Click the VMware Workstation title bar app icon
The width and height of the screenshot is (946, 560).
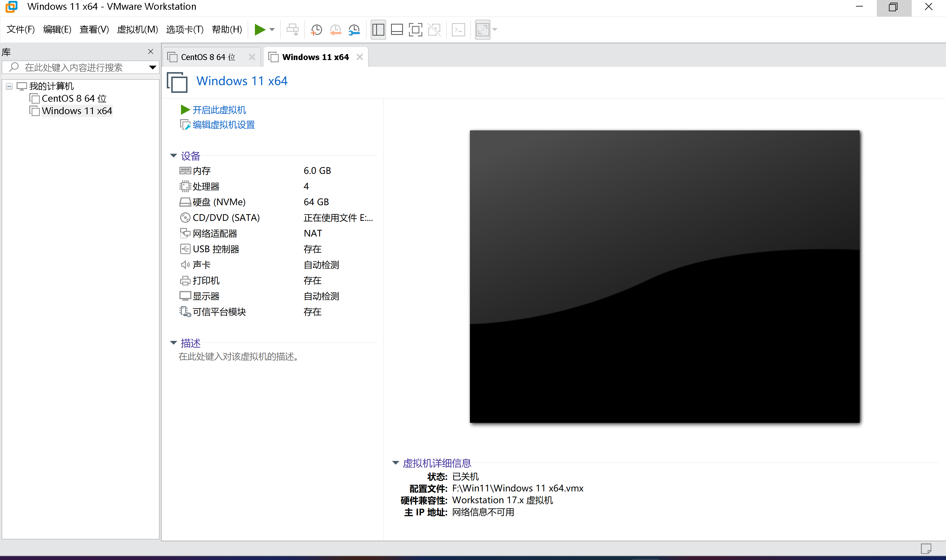coord(12,7)
